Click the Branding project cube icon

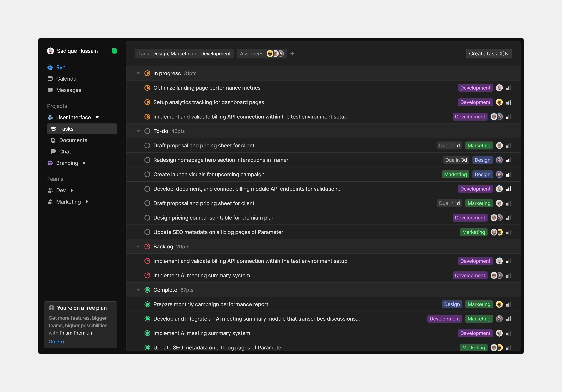(50, 163)
